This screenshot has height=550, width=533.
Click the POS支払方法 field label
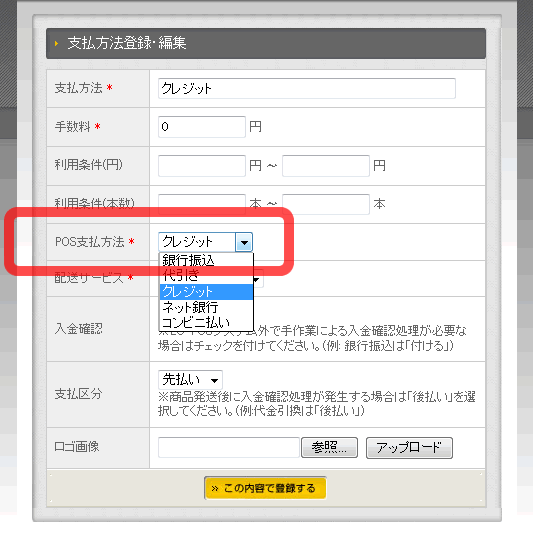point(90,242)
